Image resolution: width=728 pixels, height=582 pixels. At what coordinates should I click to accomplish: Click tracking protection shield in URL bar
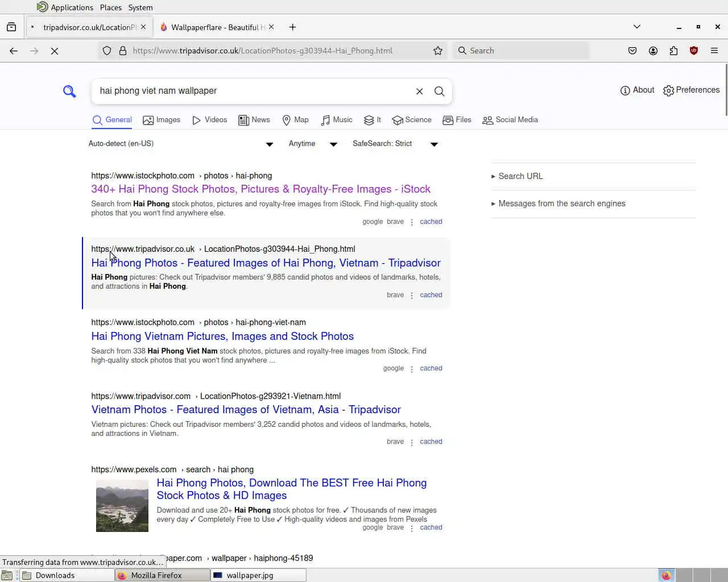[x=107, y=51]
